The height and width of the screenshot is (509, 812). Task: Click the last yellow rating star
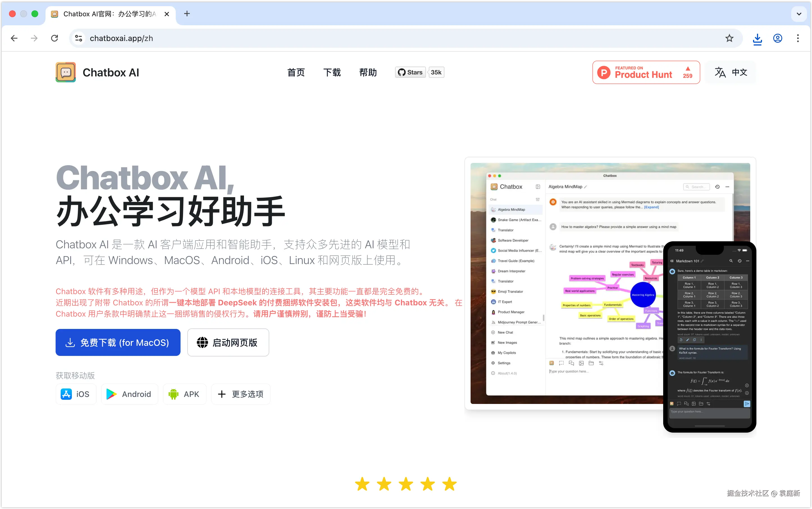[450, 484]
